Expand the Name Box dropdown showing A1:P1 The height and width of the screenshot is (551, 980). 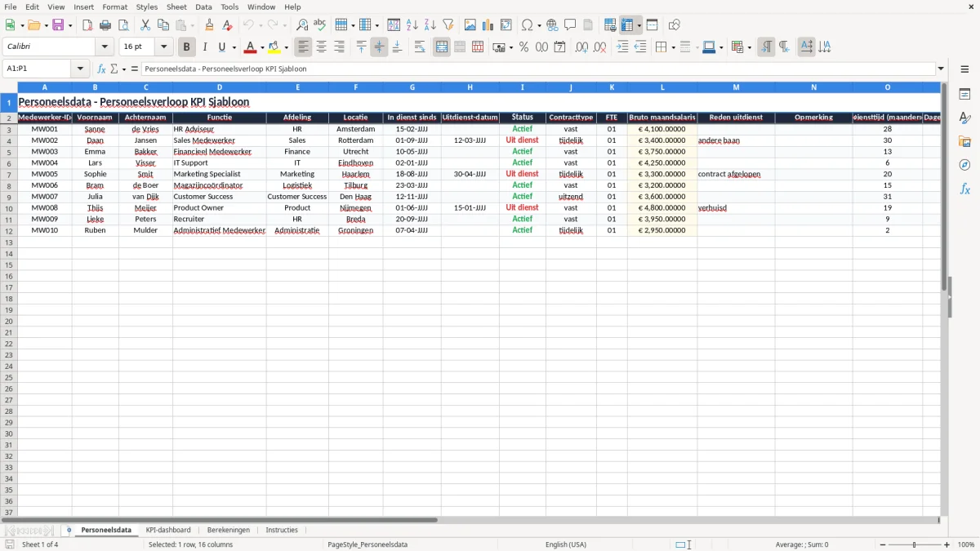tap(80, 69)
